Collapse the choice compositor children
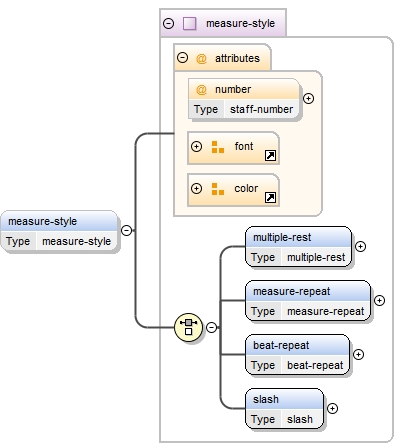This screenshot has width=395, height=444. pos(211,327)
